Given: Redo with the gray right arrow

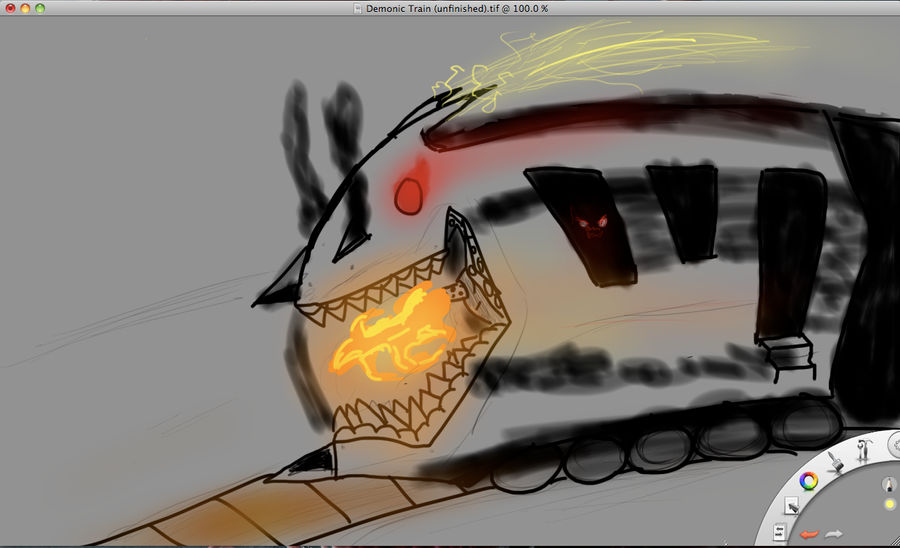Looking at the screenshot, I should click(x=833, y=534).
